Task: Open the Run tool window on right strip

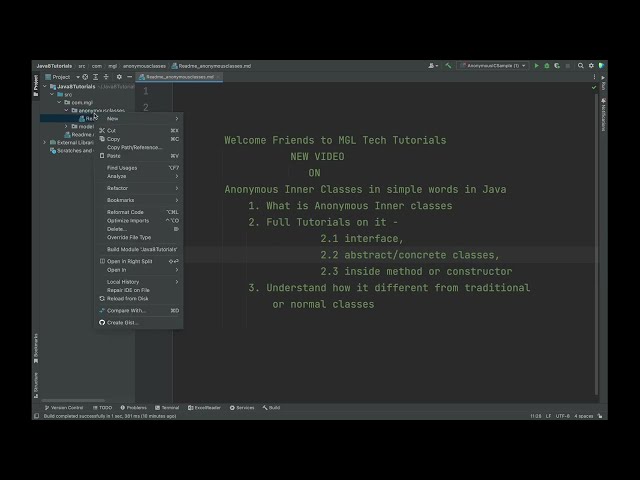Action: pos(603,83)
